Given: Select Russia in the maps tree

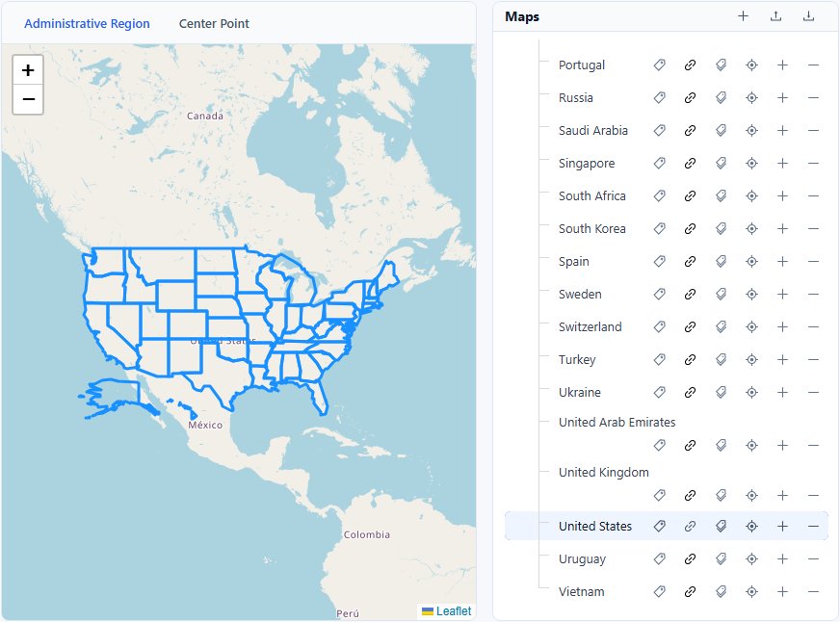Looking at the screenshot, I should [x=575, y=97].
